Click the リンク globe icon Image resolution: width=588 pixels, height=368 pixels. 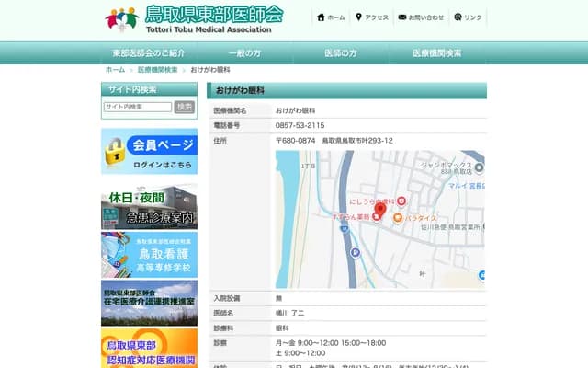(458, 17)
